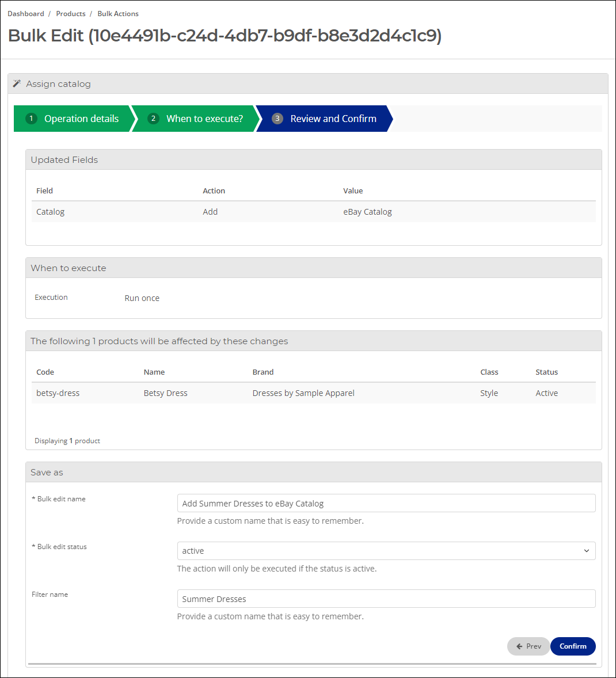
Task: Open the Bulk edit status dropdown
Action: (386, 551)
